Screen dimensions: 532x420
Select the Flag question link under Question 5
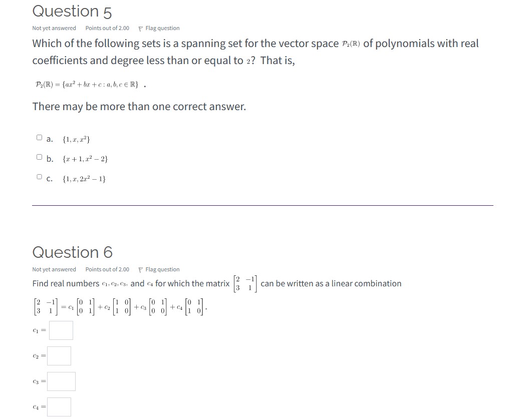pyautogui.click(x=162, y=28)
